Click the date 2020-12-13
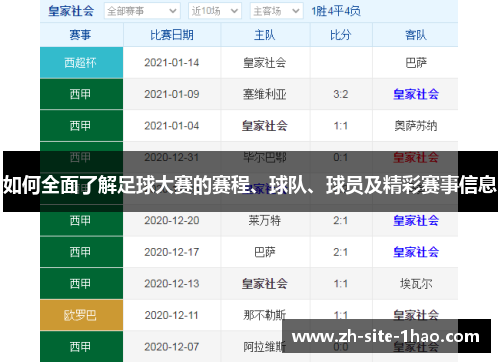500x362 pixels. click(172, 284)
